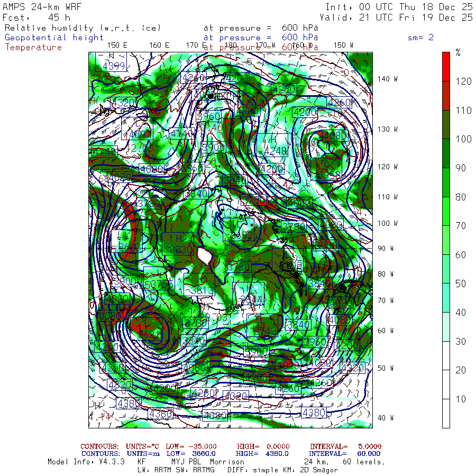Click the '60 levels,' model info text
This screenshot has height=476, width=476.
click(364, 462)
